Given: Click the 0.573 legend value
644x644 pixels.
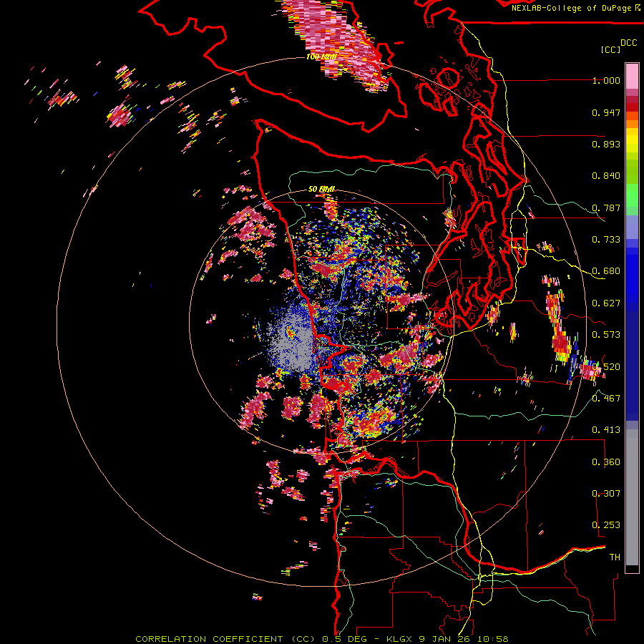Looking at the screenshot, I should (x=606, y=335).
